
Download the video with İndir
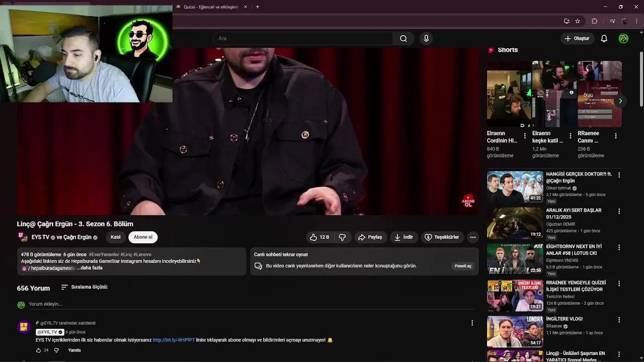coord(404,237)
